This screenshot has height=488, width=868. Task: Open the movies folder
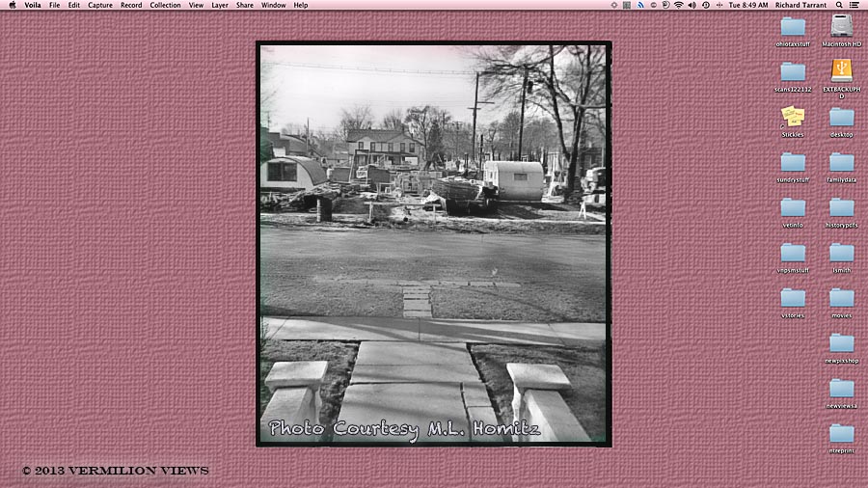click(x=841, y=299)
